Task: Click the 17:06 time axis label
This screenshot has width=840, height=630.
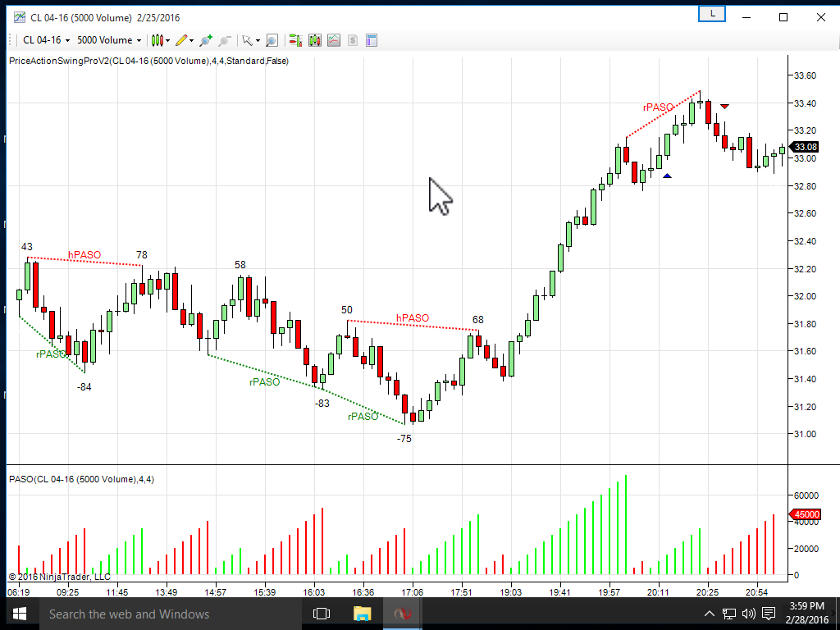Action: pyautogui.click(x=412, y=592)
